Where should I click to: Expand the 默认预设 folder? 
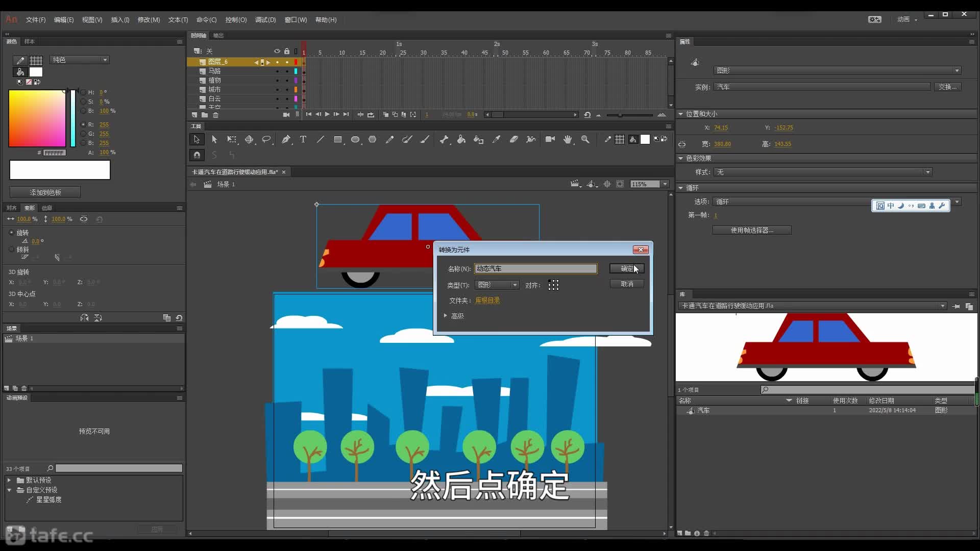pos(9,480)
